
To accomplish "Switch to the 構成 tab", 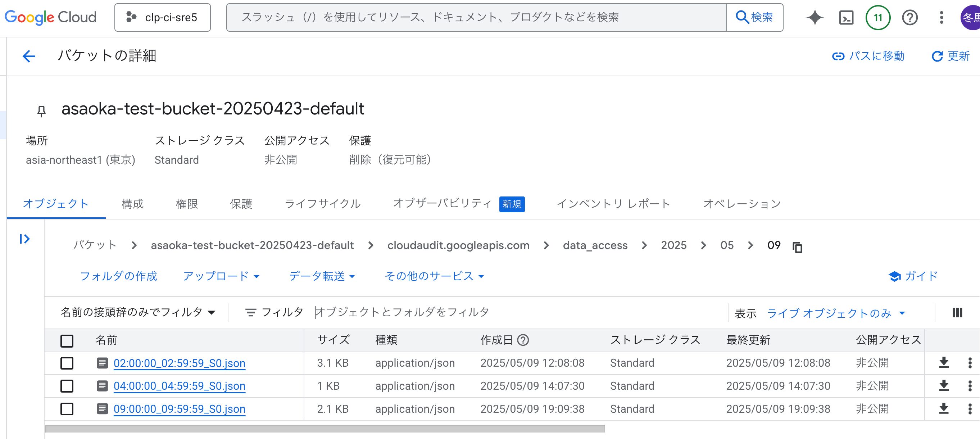I will point(132,204).
